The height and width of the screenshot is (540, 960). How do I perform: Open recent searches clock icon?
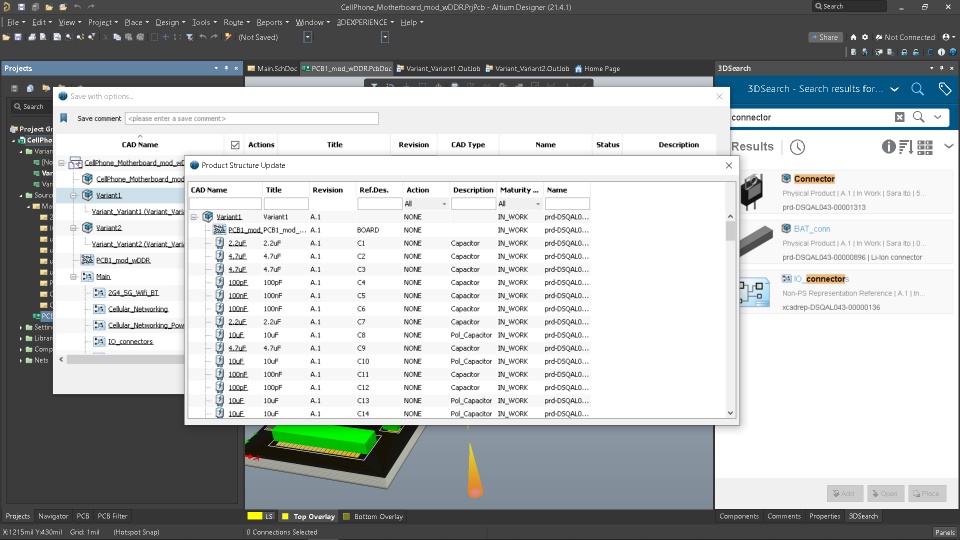pyautogui.click(x=797, y=147)
